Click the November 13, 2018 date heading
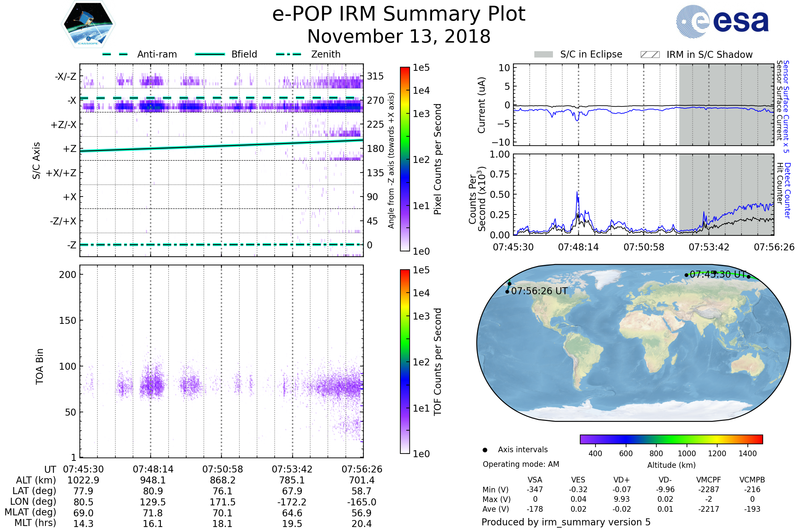The image size is (798, 532). coord(399,37)
